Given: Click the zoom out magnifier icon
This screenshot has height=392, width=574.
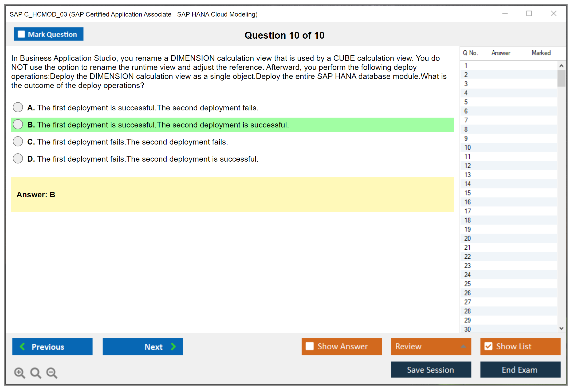Looking at the screenshot, I should pos(52,373).
